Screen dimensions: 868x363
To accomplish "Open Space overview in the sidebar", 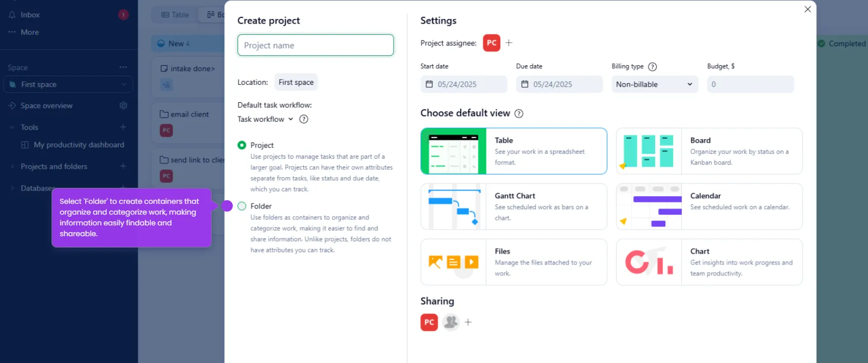I will click(x=47, y=105).
